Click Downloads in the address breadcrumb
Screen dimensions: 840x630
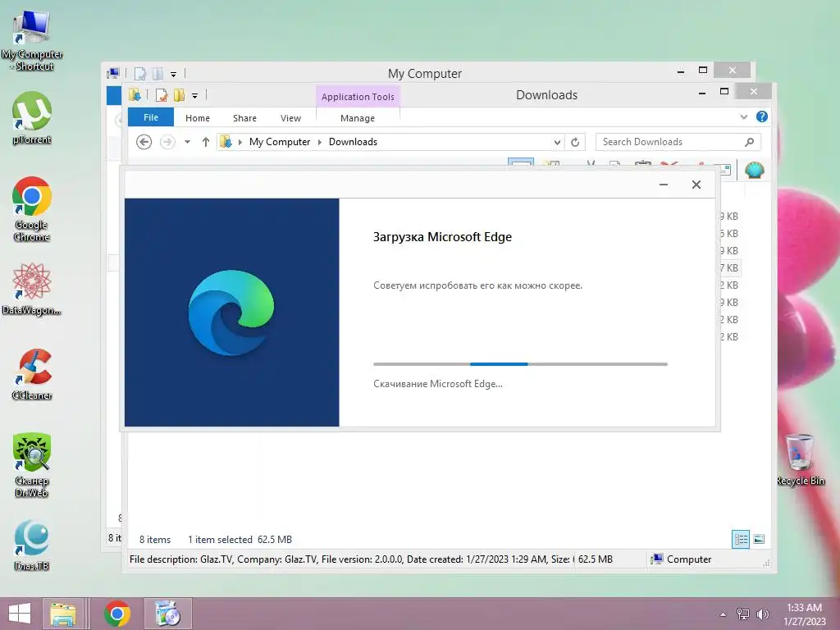pyautogui.click(x=353, y=142)
